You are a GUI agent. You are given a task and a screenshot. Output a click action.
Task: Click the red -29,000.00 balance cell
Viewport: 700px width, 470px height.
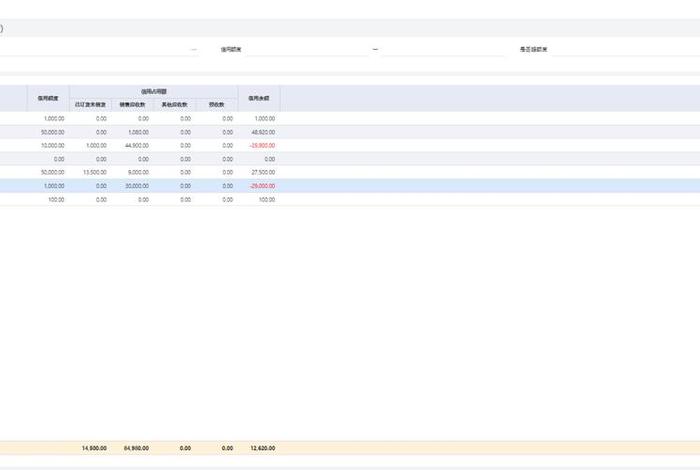(260, 186)
